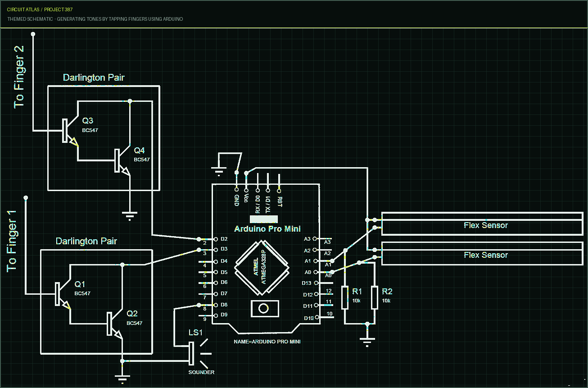Click the '10k' value under R1
The height and width of the screenshot is (388, 588).
click(x=356, y=301)
